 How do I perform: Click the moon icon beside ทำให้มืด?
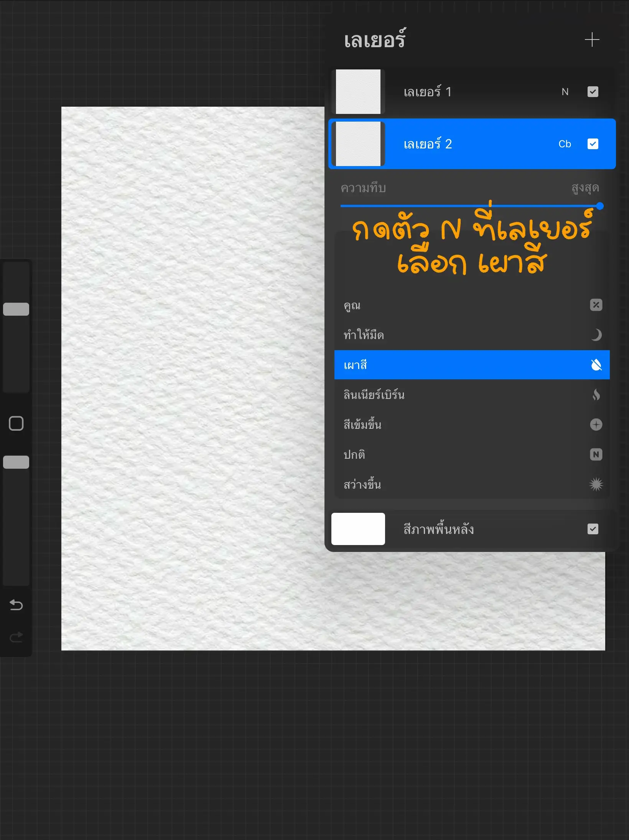pos(596,335)
